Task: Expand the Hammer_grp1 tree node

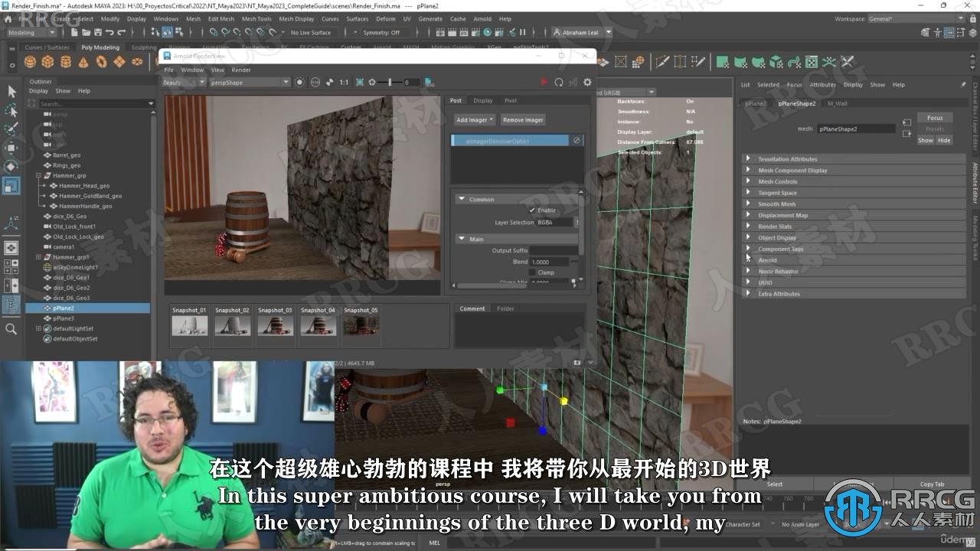Action: point(38,257)
